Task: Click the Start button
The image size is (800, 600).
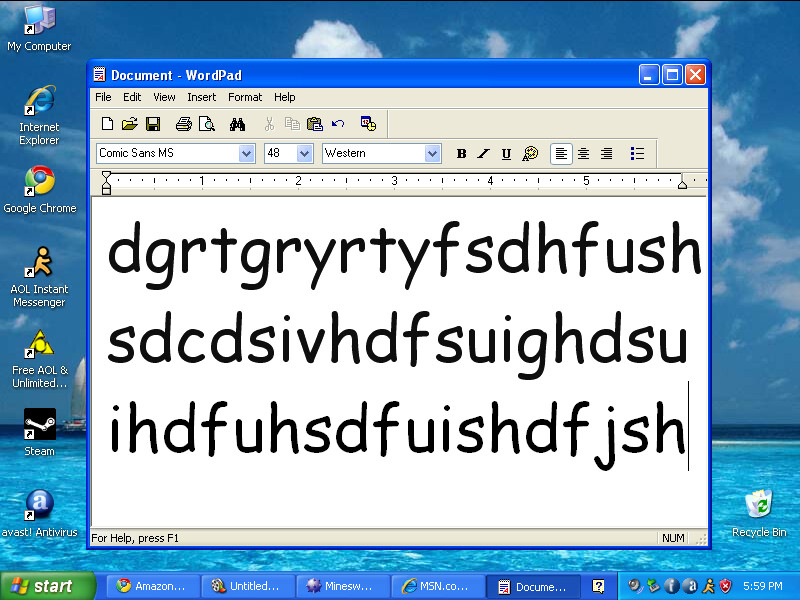Action: tap(46, 586)
